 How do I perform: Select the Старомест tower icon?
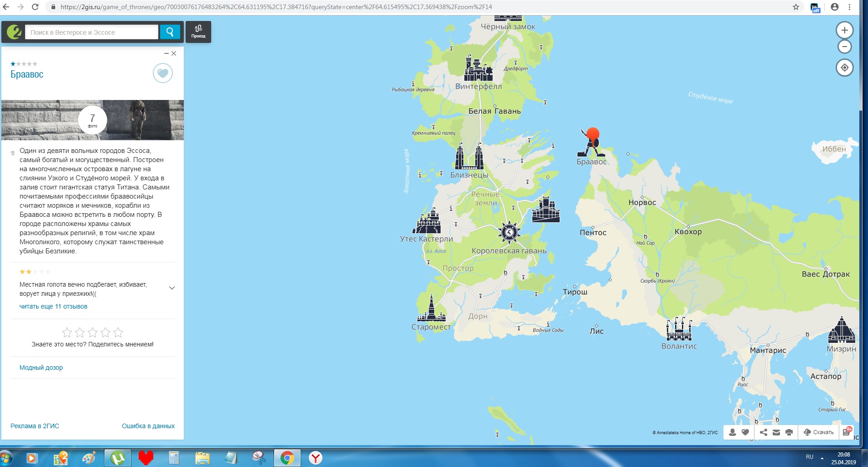(431, 308)
